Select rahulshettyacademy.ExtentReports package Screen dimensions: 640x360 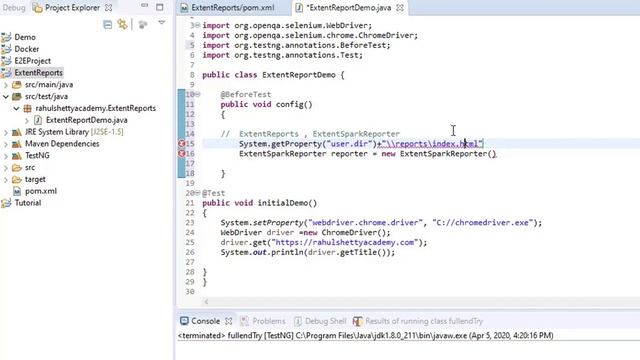[95, 109]
